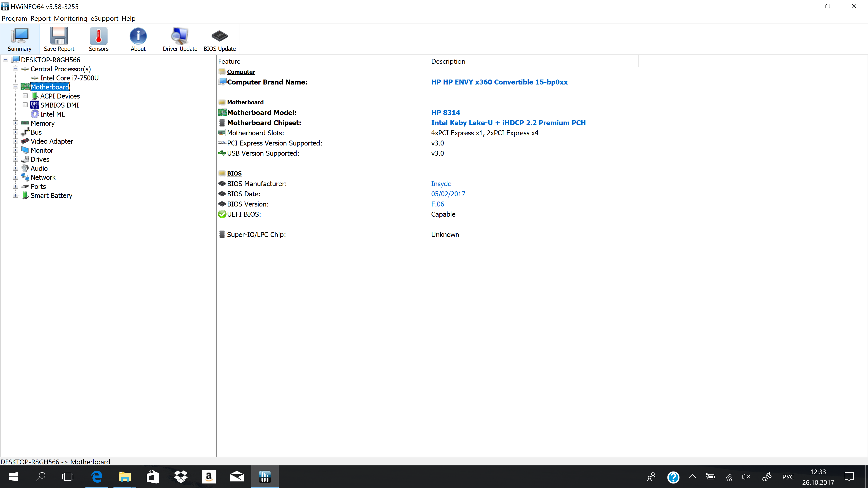Open the Monitoring menu

71,19
